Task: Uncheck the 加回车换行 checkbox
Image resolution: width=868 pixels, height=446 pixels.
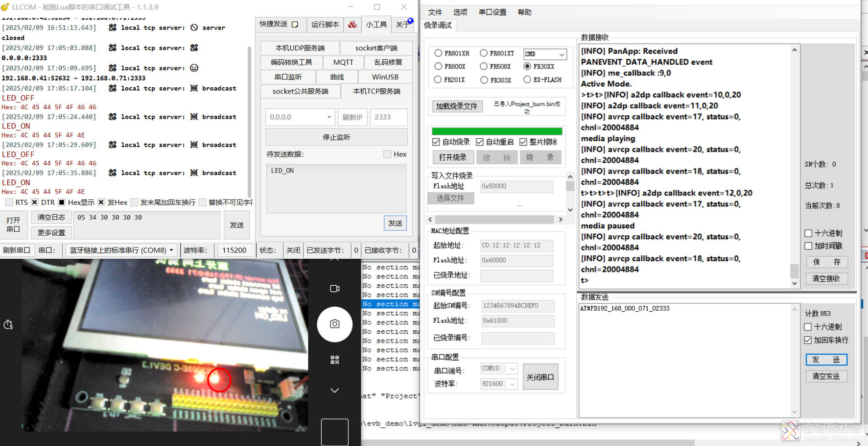Action: [x=808, y=340]
